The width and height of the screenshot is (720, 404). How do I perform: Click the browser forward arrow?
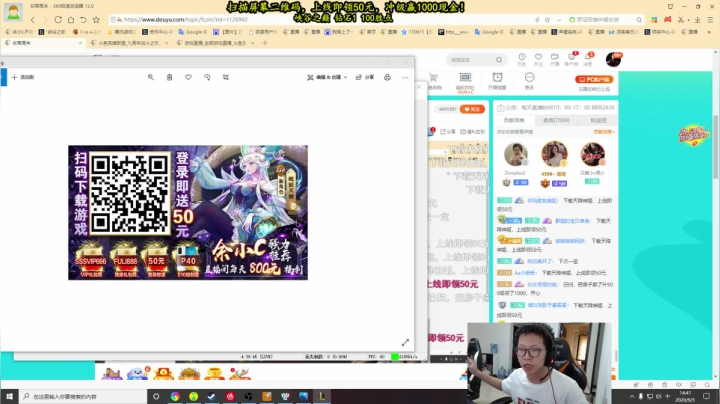pos(45,20)
